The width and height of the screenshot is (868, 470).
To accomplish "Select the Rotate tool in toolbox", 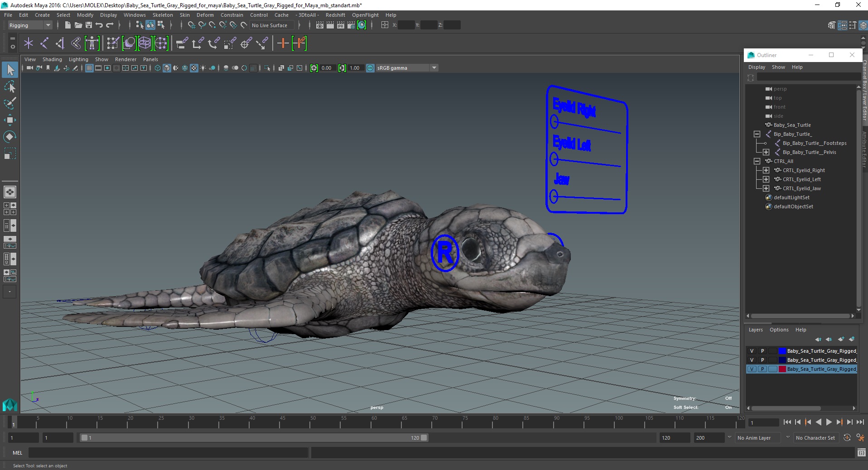I will coord(10,137).
